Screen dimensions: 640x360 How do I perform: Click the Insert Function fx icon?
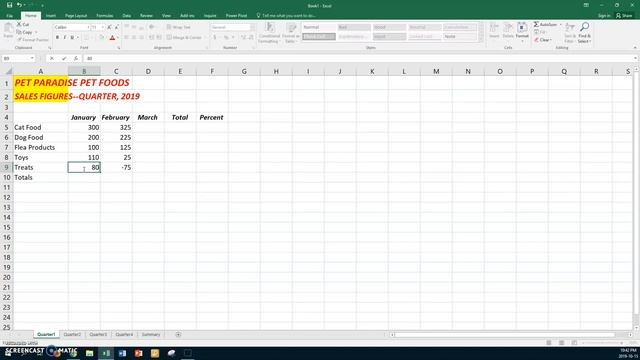coord(76,58)
